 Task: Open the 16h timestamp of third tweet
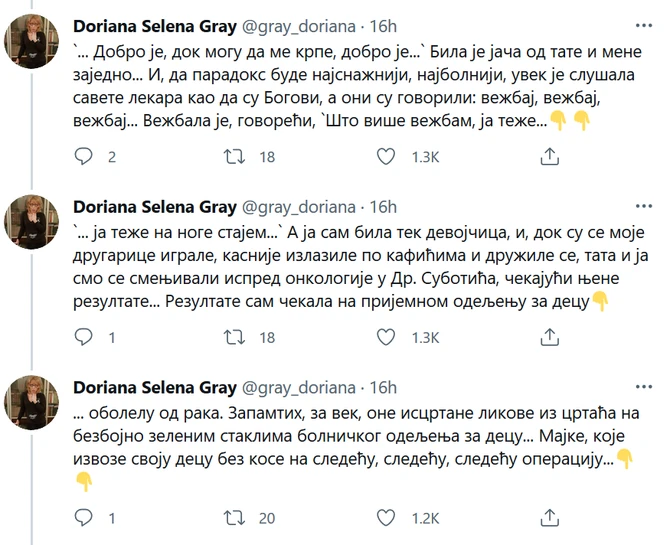pyautogui.click(x=384, y=388)
